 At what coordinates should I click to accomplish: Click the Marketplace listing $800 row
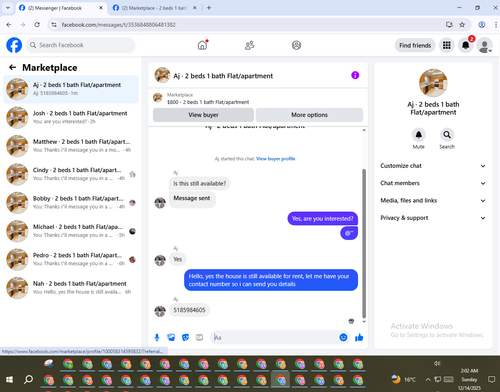[x=258, y=98]
